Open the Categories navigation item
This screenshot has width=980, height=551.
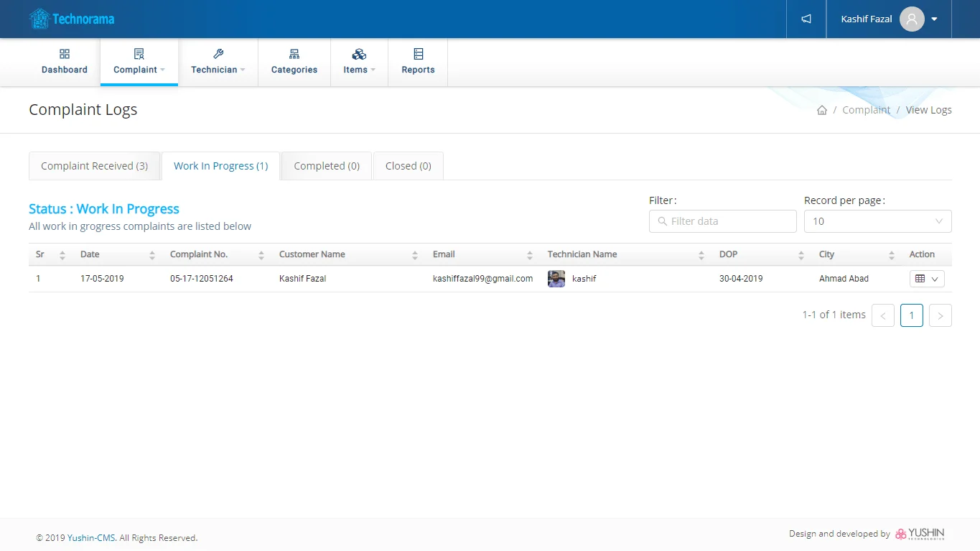294,62
